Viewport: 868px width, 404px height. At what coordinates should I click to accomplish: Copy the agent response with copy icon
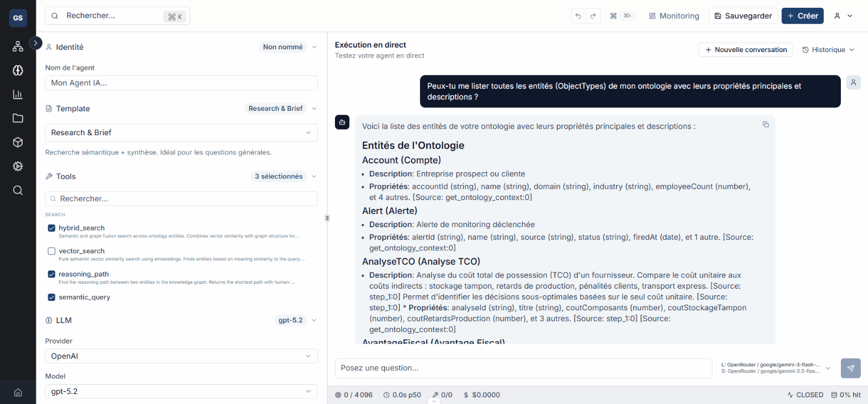tap(766, 125)
